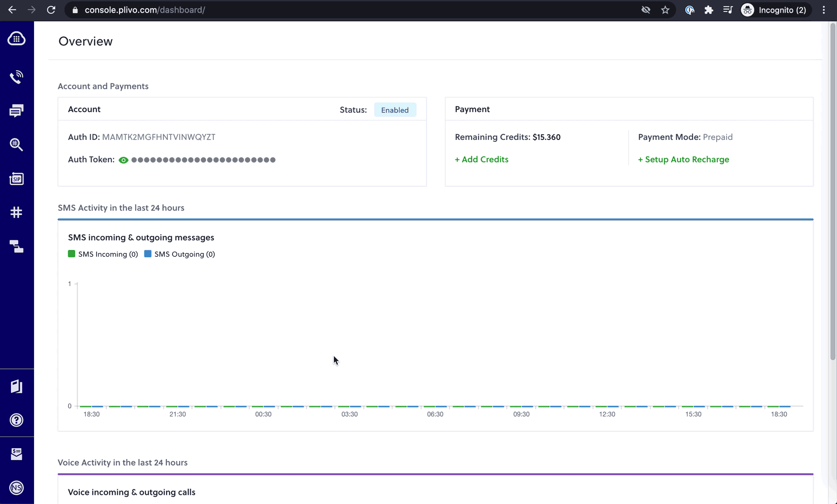Open the browser options menu
The image size is (837, 504).
[x=824, y=10]
